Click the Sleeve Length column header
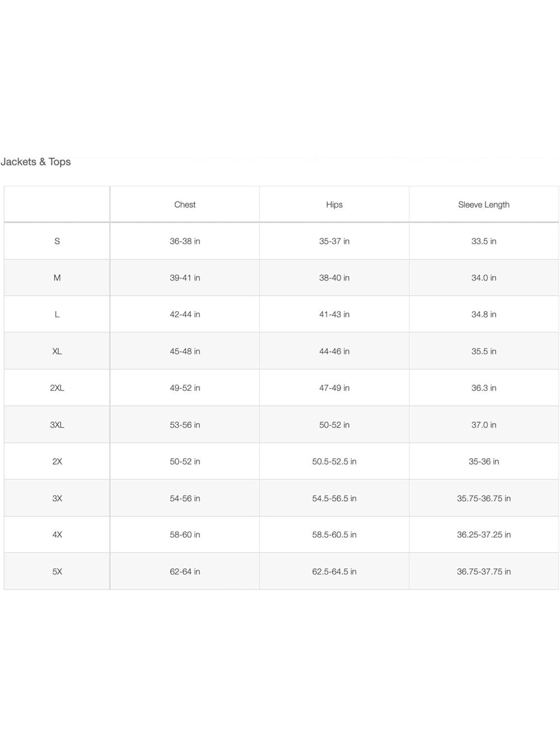The width and height of the screenshot is (560, 747). (484, 205)
